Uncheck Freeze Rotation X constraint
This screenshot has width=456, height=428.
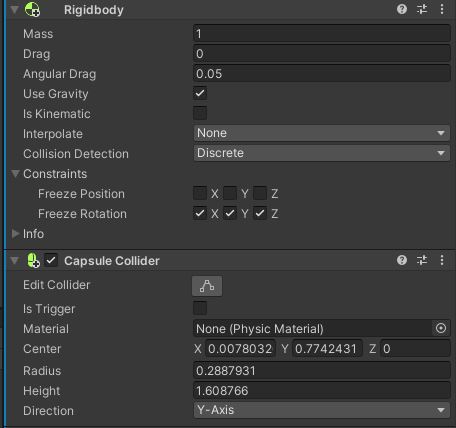click(x=200, y=213)
